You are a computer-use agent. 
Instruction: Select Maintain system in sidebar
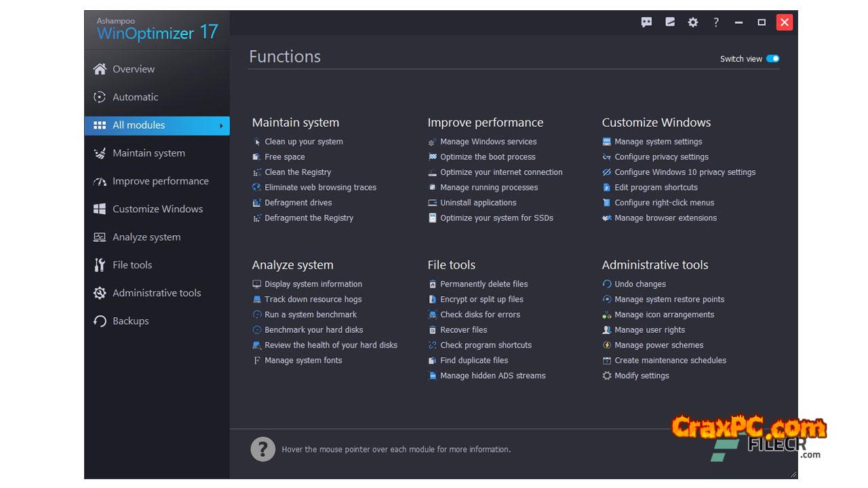(x=149, y=153)
